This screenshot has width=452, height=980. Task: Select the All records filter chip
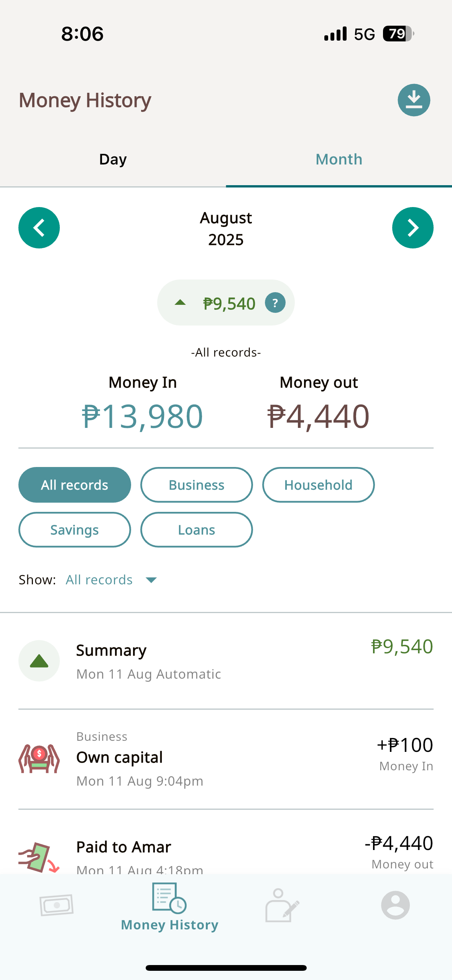point(75,485)
